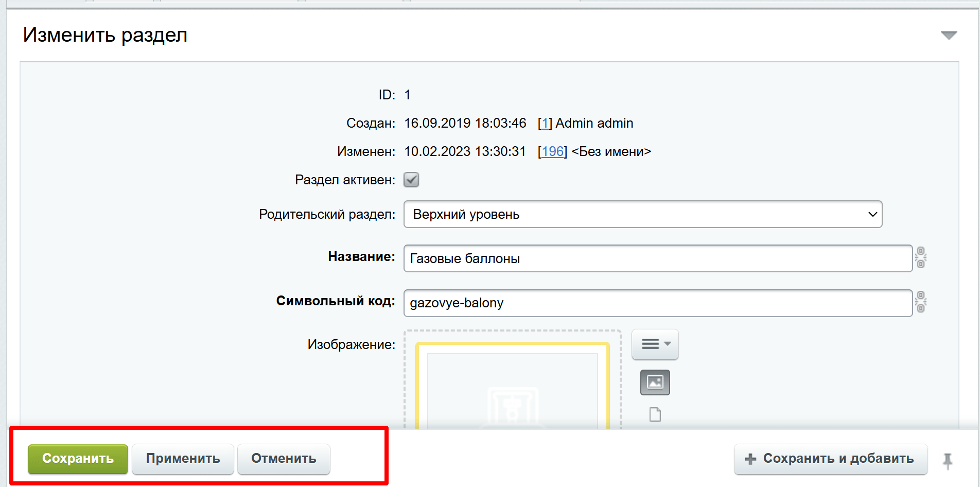
Task: Open the Родительский раздел dropdown
Action: click(x=642, y=214)
